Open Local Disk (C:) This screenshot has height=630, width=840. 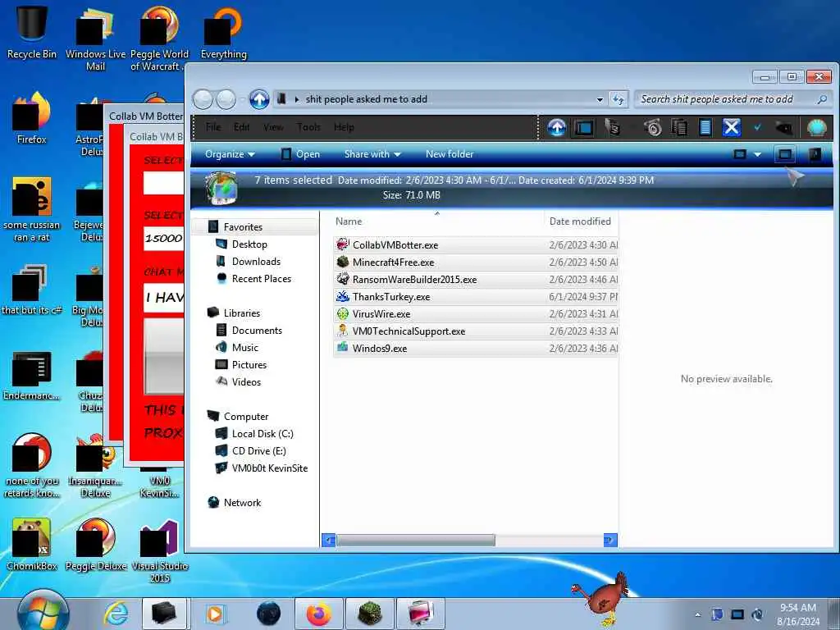(x=262, y=433)
